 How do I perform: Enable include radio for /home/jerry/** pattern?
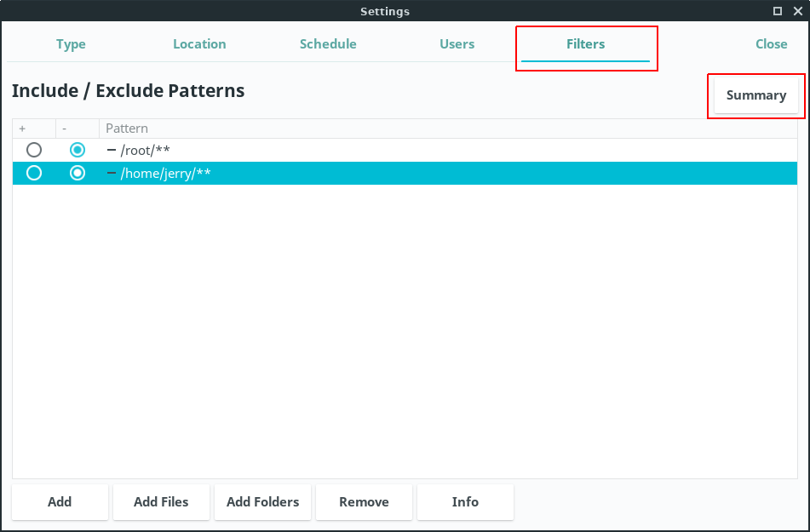tap(34, 173)
